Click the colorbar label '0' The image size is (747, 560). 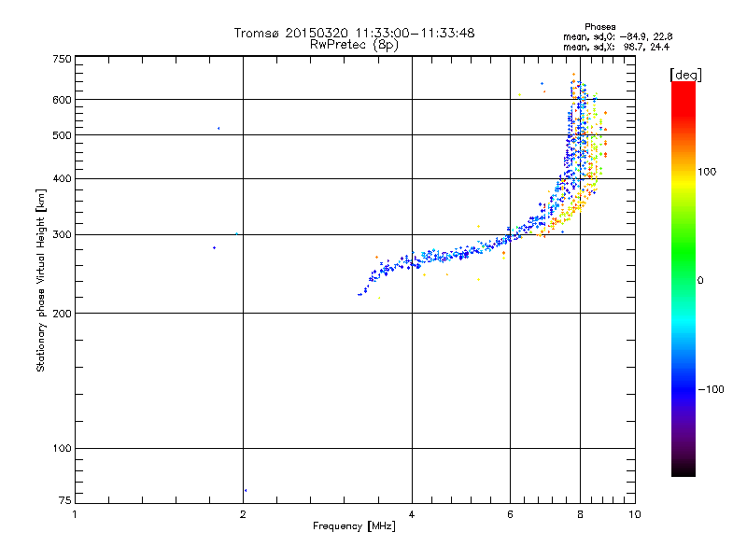pos(700,281)
